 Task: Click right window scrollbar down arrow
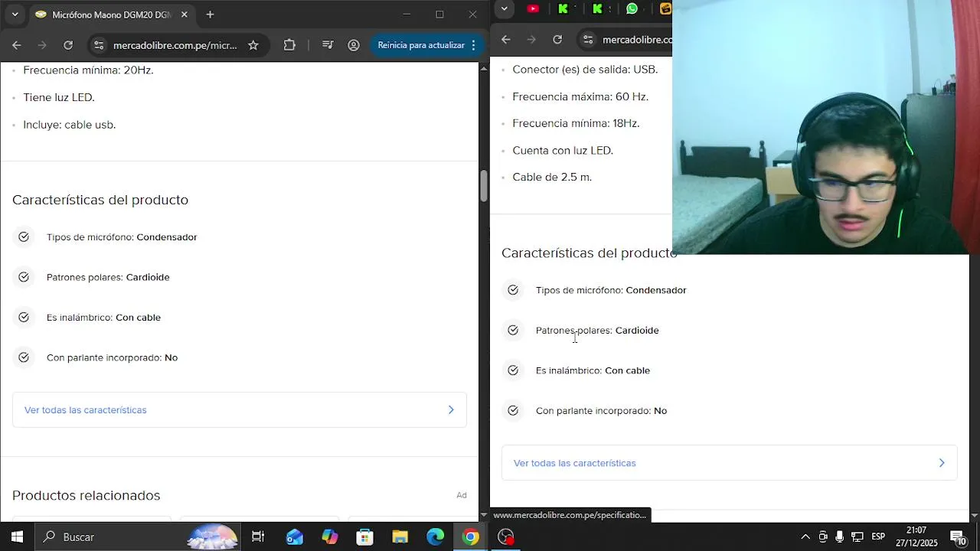coord(974,515)
